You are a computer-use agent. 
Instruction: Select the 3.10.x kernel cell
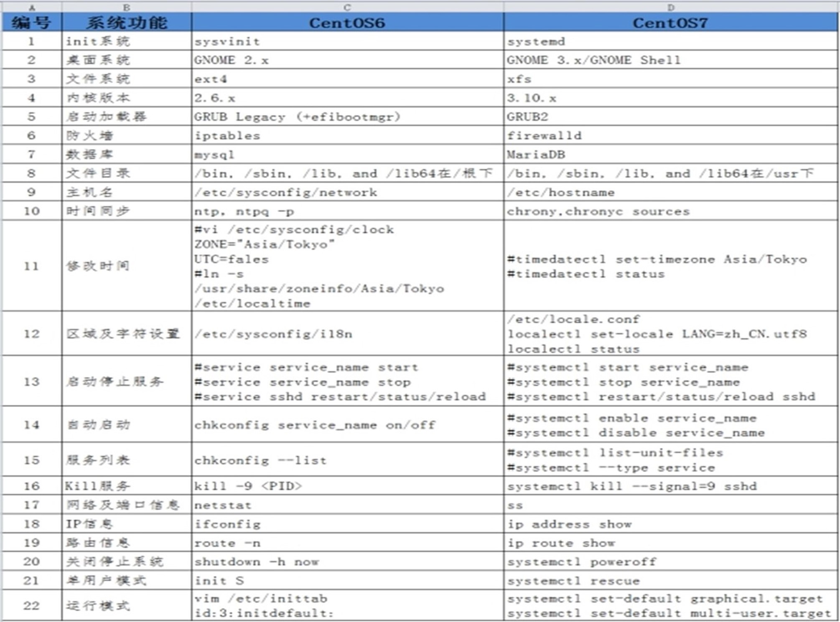(x=671, y=98)
